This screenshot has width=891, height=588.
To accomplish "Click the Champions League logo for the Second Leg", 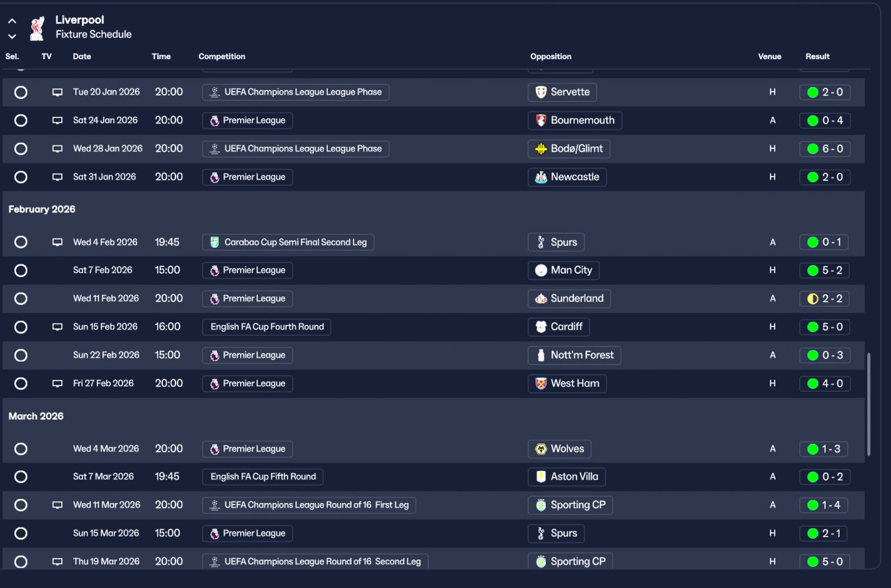I will point(214,562).
